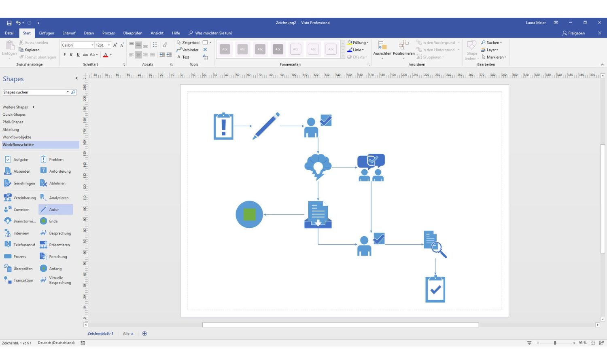Pick the Ende shape in the stencil
Image resolution: width=607 pixels, height=364 pixels.
49,221
